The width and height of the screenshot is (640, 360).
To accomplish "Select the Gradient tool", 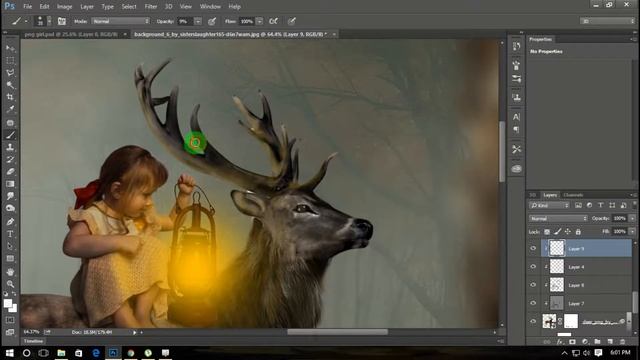I will (10, 184).
